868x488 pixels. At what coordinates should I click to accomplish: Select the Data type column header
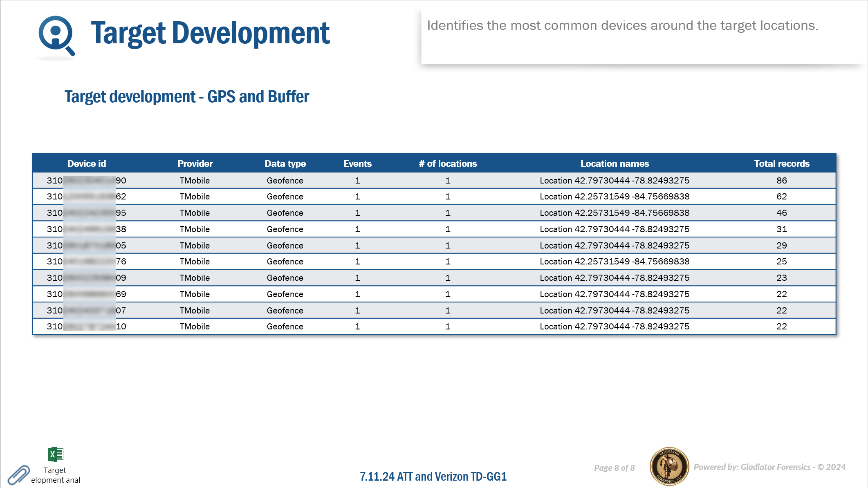(285, 163)
